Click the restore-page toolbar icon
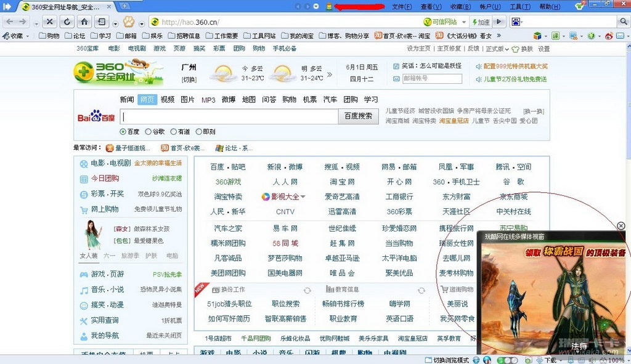This screenshot has height=364, width=631. (102, 22)
